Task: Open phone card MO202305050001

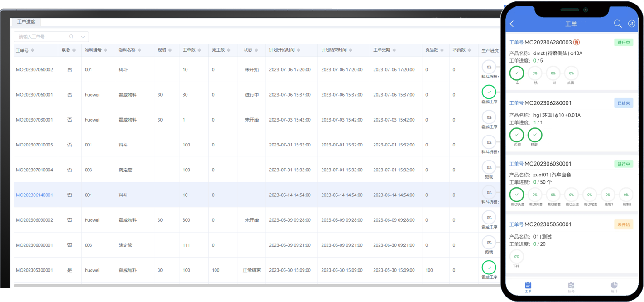Action: [x=571, y=244]
